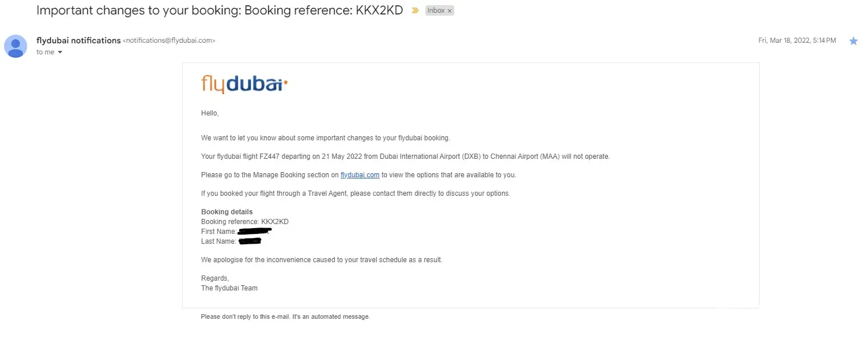Image resolution: width=868 pixels, height=339 pixels.
Task: Click the "The flydubai Team" signature
Action: 229,288
